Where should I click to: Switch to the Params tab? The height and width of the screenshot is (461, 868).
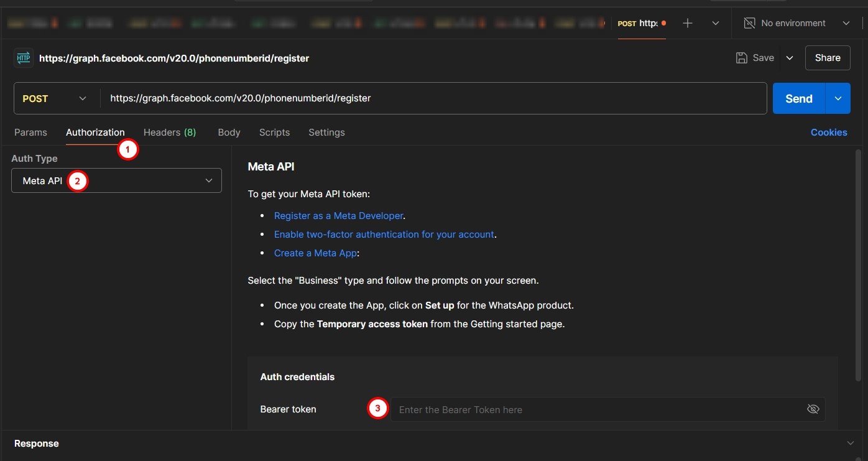(x=30, y=133)
